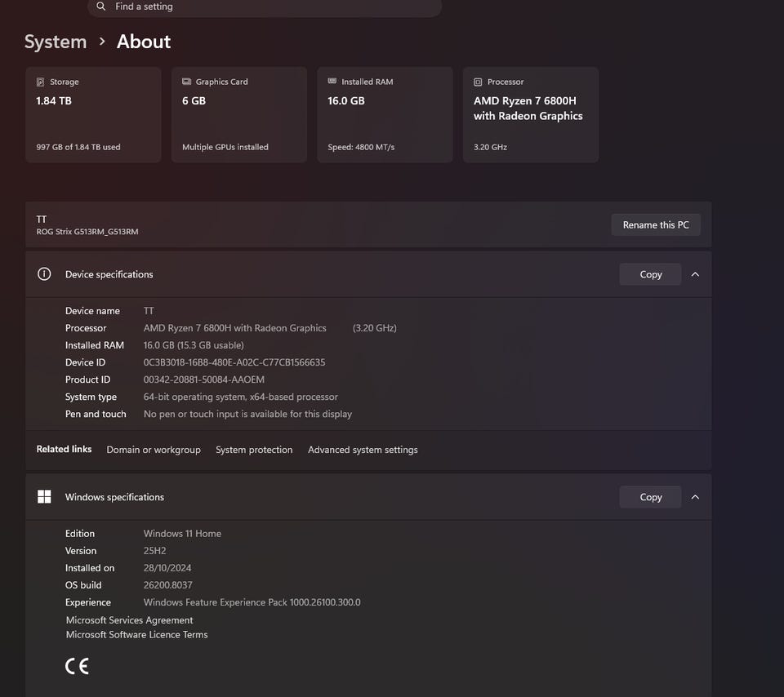Click the Graphics Card icon
Image resolution: width=784 pixels, height=697 pixels.
186,82
